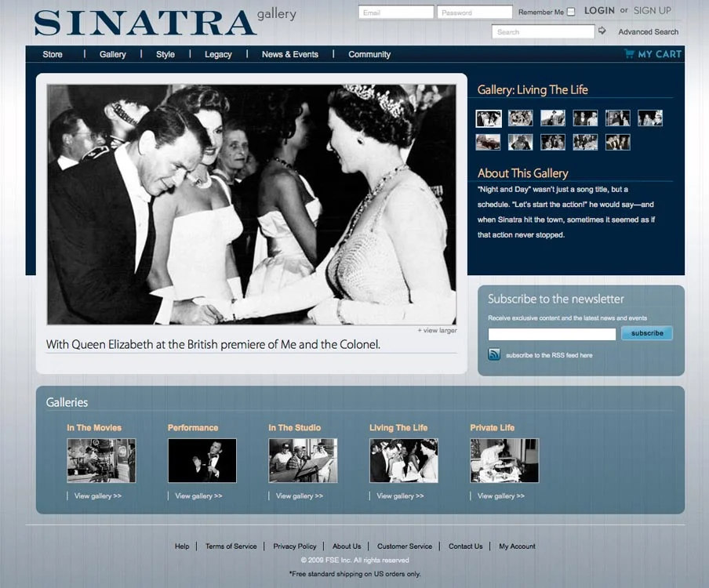Click the large Queen Elizabeth photo

point(252,205)
